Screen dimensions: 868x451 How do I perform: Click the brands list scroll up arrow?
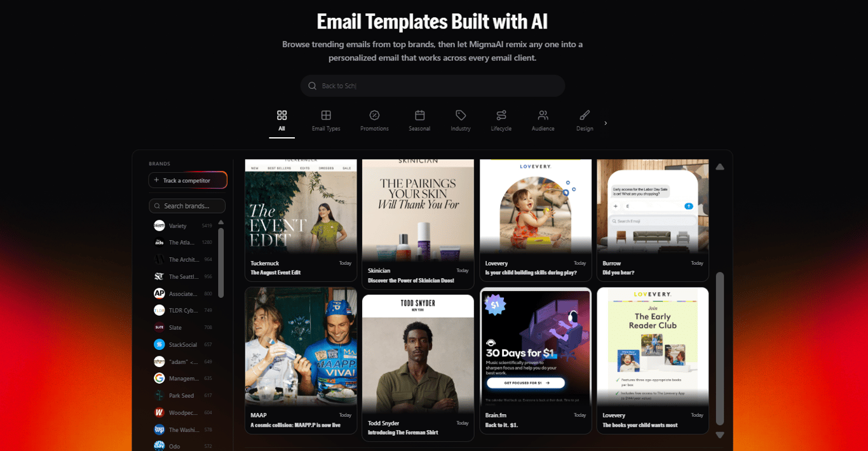[221, 222]
